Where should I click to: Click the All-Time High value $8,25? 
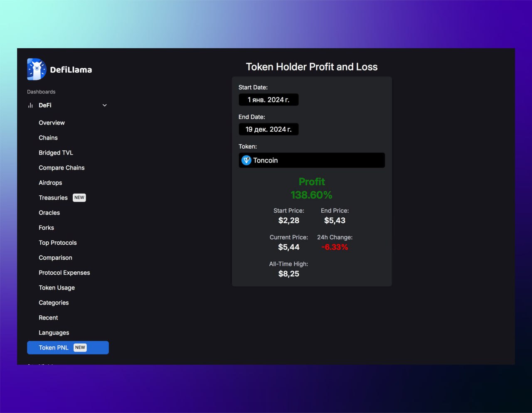coord(289,274)
